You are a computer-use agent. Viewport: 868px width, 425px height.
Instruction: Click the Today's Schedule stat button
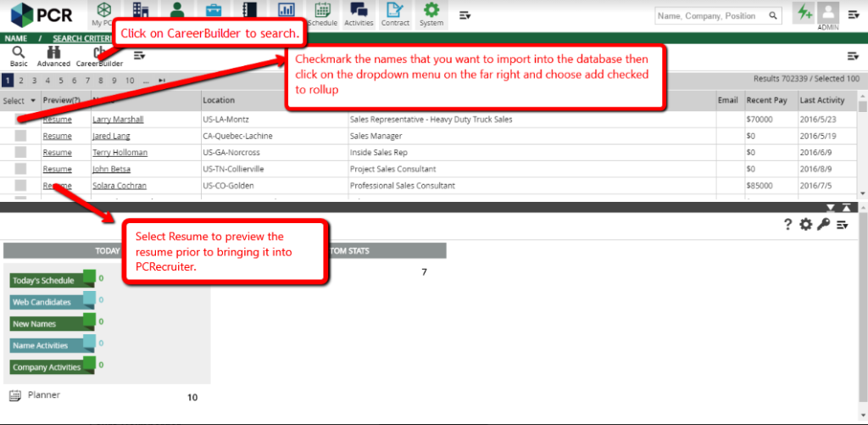(53, 279)
